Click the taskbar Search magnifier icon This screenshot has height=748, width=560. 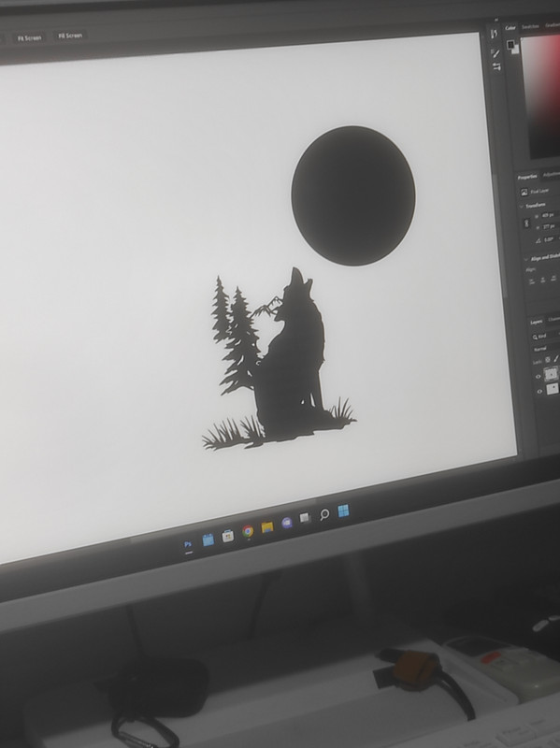324,514
